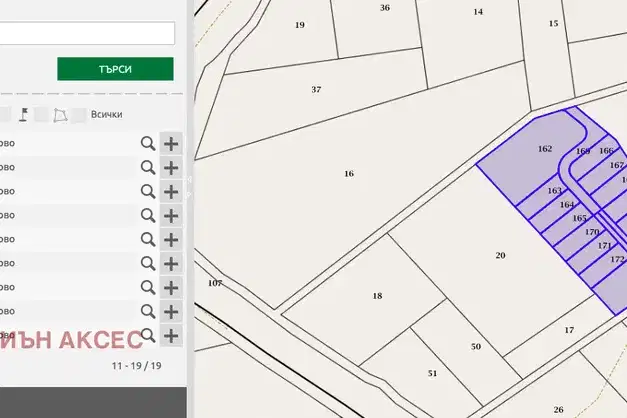The width and height of the screenshot is (627, 418).
Task: Click parcel number 20 on the map
Action: point(500,255)
